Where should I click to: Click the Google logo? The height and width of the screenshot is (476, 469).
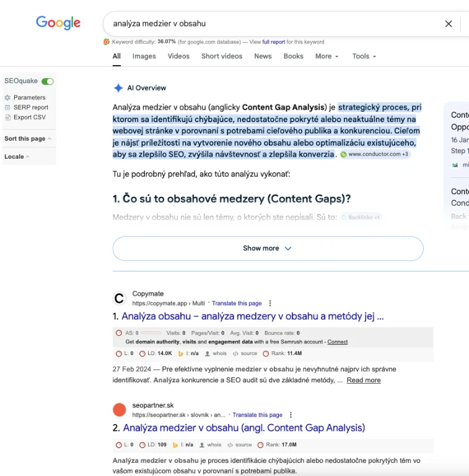point(58,23)
